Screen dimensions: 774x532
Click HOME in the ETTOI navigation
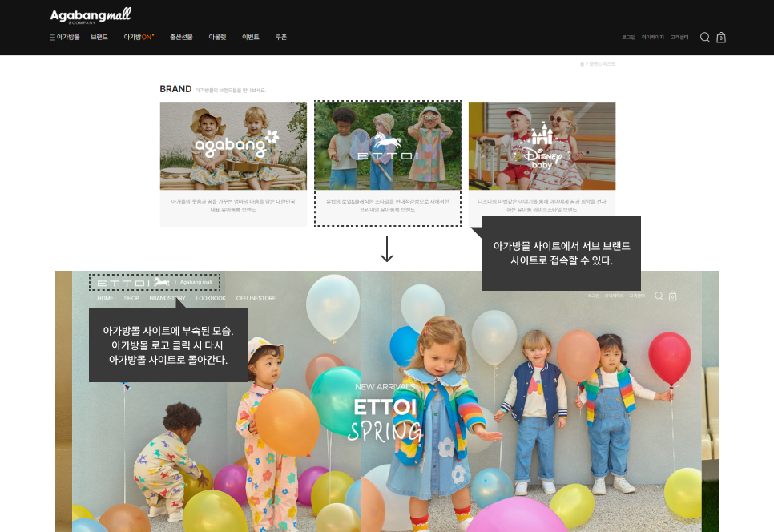tap(105, 298)
